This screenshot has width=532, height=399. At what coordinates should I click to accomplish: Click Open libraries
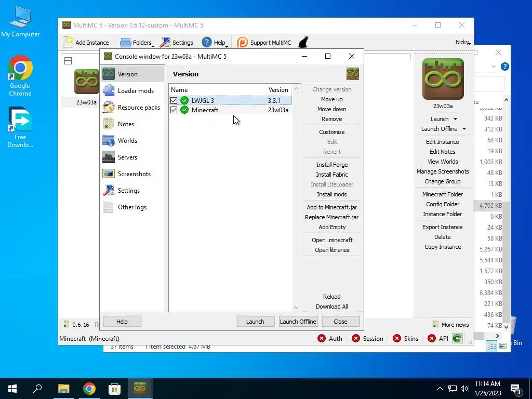click(x=332, y=250)
